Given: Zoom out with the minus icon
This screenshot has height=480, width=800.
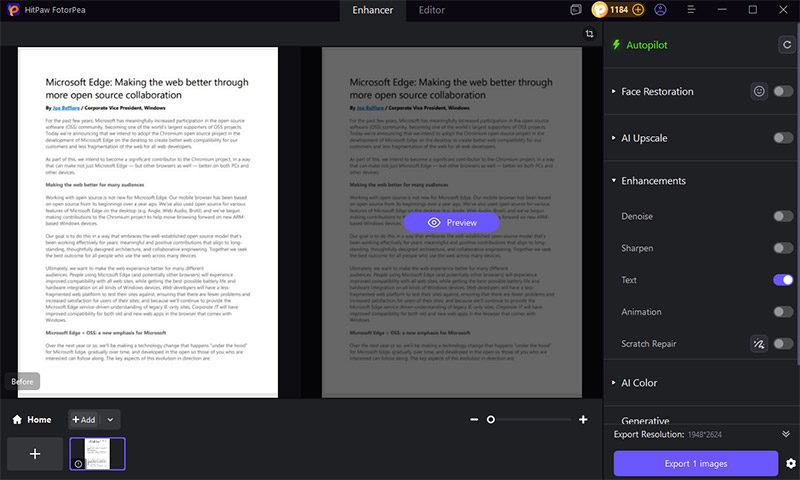Looking at the screenshot, I should pyautogui.click(x=474, y=419).
